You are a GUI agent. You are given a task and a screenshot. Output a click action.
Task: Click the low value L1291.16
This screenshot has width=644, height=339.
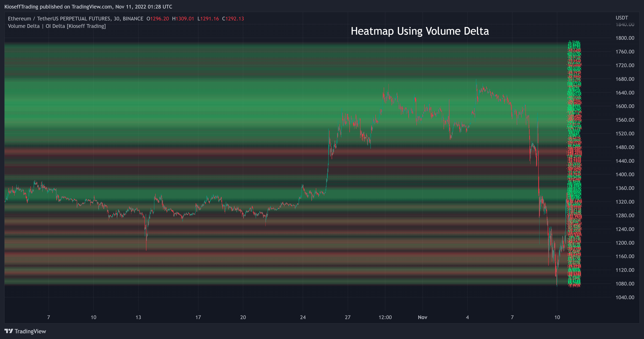click(x=208, y=19)
